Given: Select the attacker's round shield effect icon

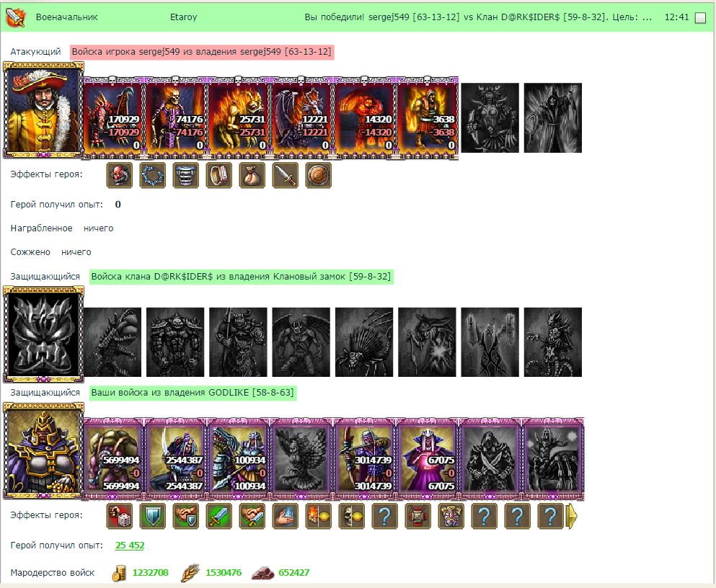Looking at the screenshot, I should [318, 175].
